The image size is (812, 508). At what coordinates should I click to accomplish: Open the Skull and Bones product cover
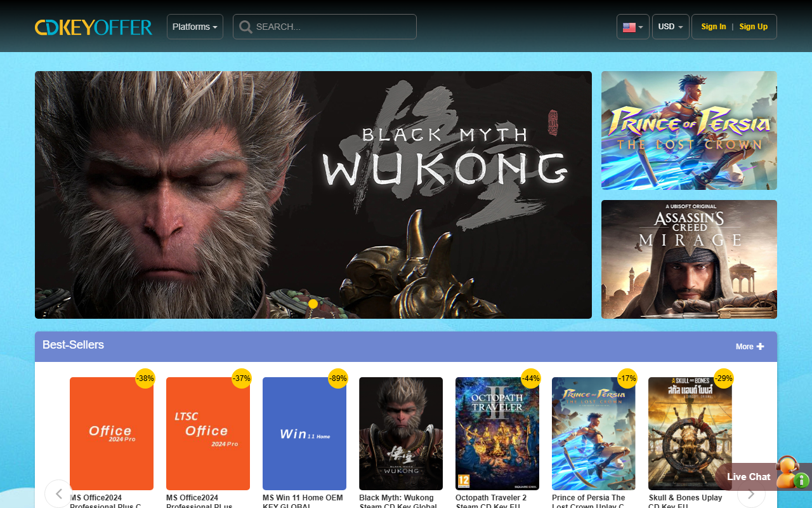(x=690, y=434)
